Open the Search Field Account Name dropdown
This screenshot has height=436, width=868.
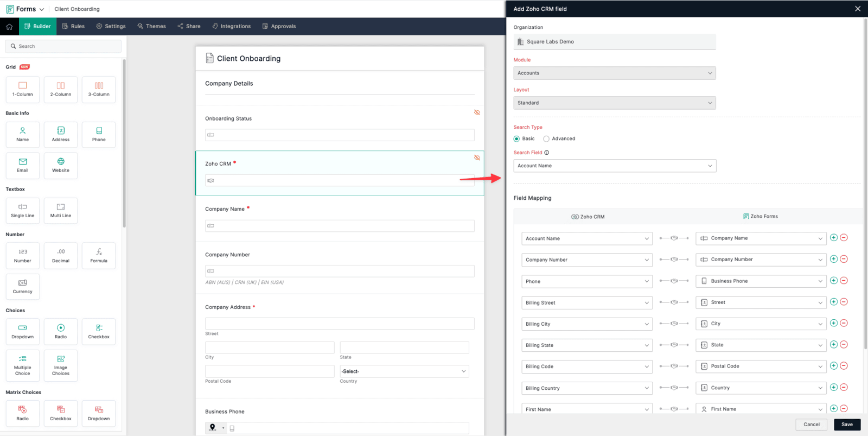(x=614, y=166)
